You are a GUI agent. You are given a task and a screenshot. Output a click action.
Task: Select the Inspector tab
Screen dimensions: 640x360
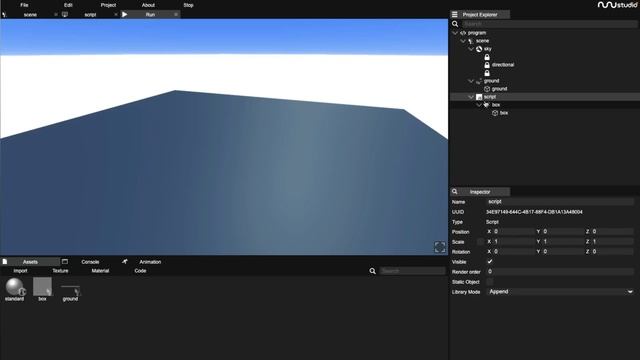point(480,192)
